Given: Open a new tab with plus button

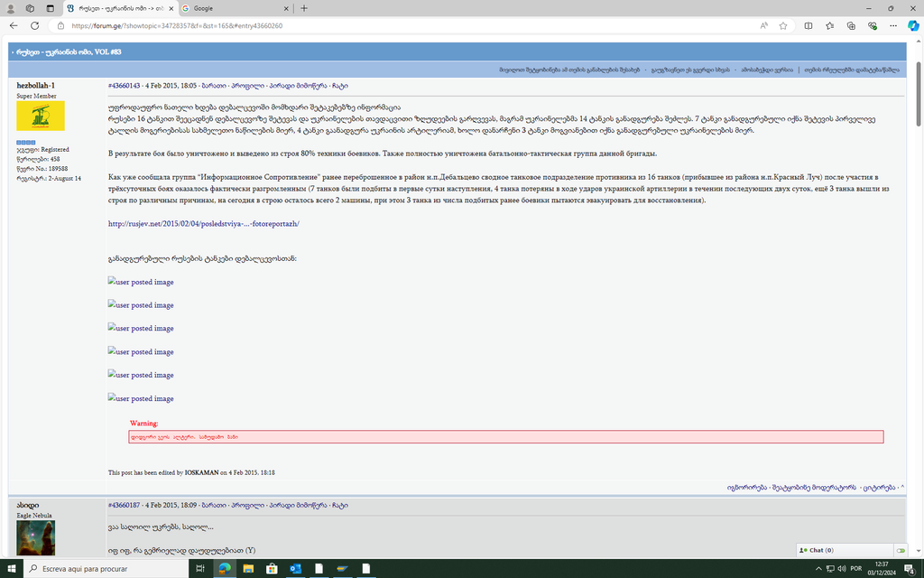Looking at the screenshot, I should 304,8.
